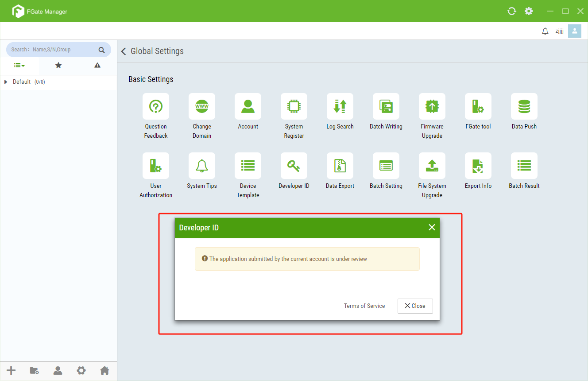
Task: Open User Authorization settings
Action: 156,166
